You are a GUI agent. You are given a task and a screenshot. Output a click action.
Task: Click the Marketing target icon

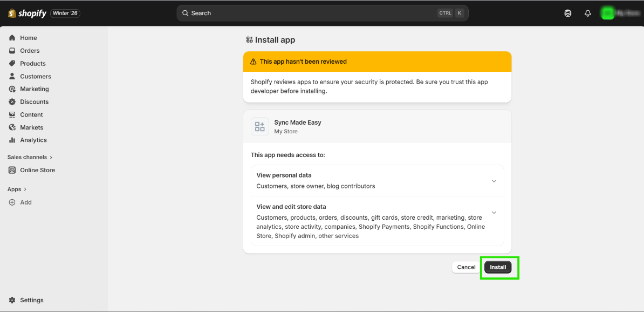[x=12, y=89]
